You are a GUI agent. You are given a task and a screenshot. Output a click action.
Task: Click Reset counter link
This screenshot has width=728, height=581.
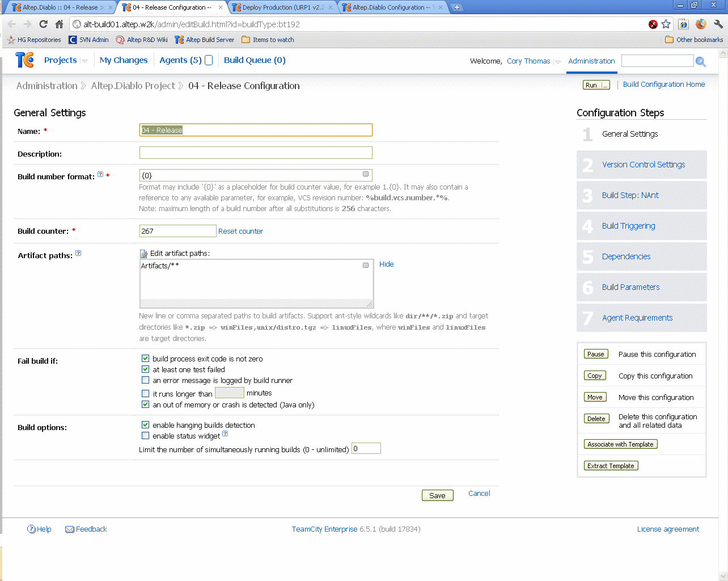coord(240,231)
